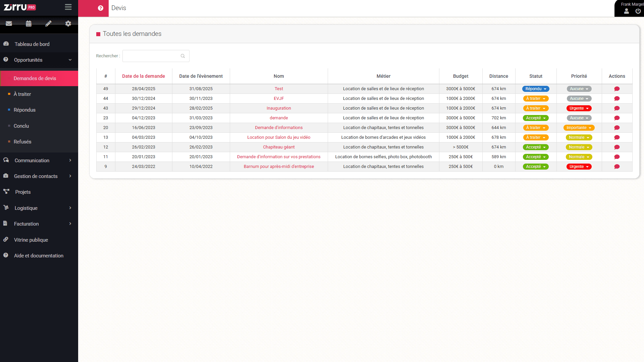Click inside the Rechercher search field
644x362 pixels.
153,56
